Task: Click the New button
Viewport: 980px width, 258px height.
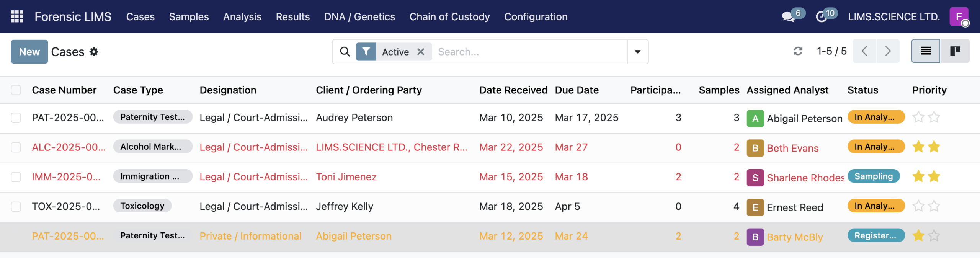Action: click(x=29, y=52)
